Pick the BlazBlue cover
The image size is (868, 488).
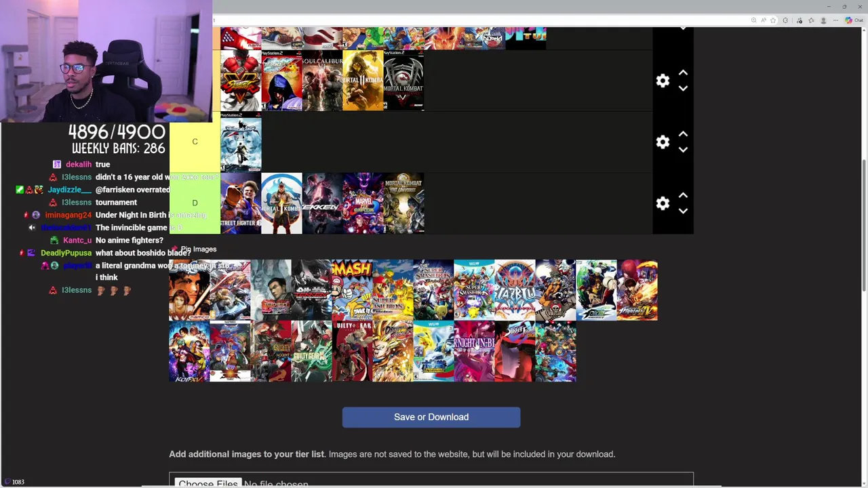tap(515, 290)
